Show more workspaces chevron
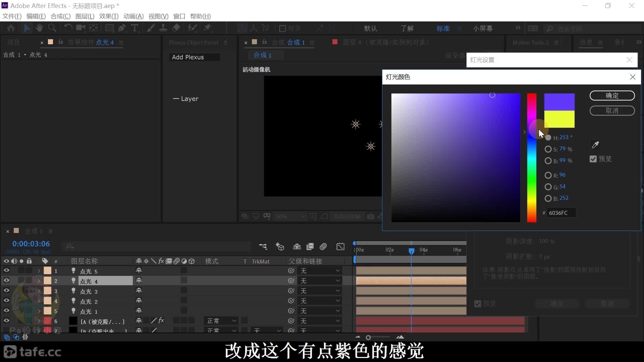This screenshot has width=644, height=362. [x=518, y=28]
